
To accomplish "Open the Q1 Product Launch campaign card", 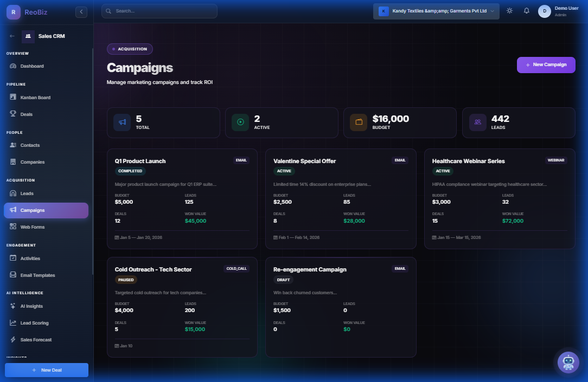I will tap(182, 198).
